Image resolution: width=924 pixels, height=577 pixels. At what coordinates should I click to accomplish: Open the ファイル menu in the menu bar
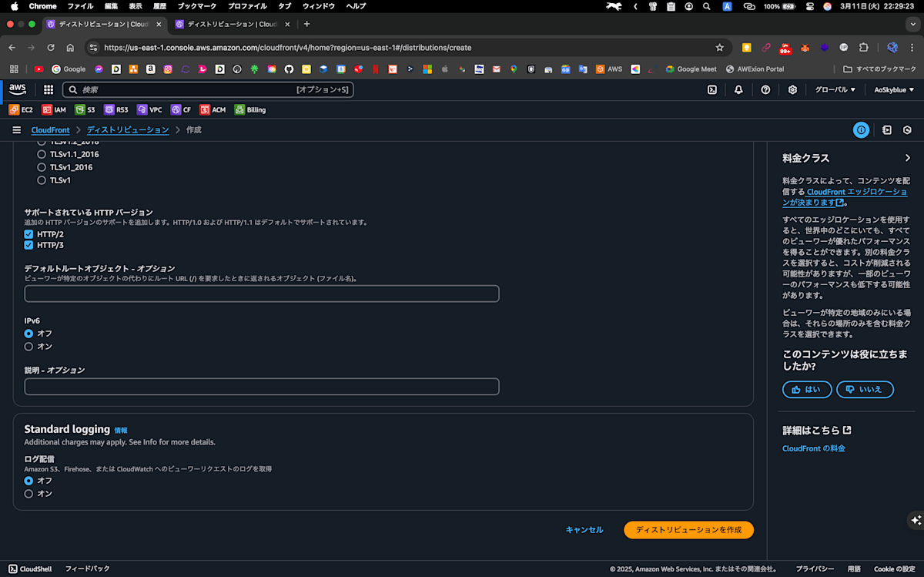click(81, 5)
